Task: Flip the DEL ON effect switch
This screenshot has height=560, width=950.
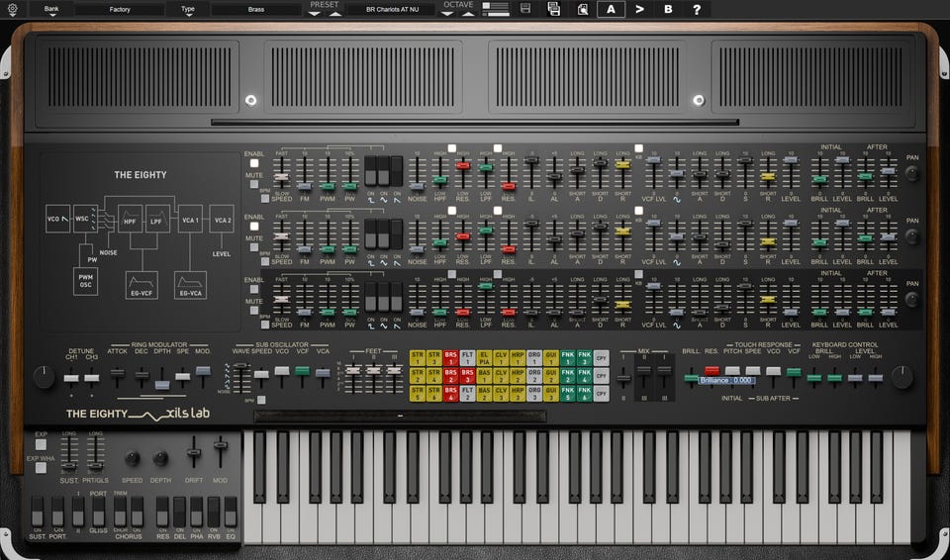Action: [x=179, y=512]
